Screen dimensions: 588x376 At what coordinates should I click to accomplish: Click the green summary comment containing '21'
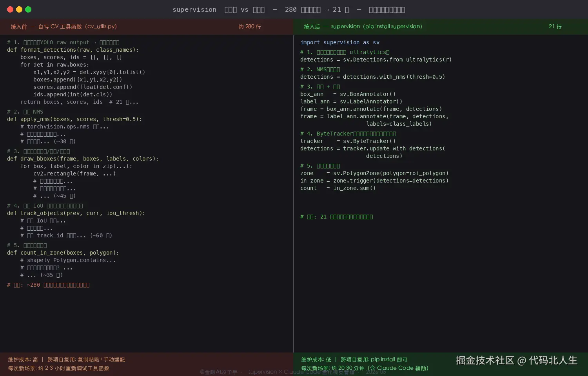tap(337, 217)
